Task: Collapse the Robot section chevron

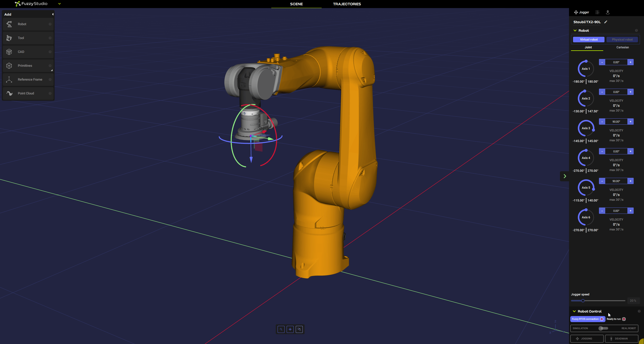Action: tap(575, 30)
